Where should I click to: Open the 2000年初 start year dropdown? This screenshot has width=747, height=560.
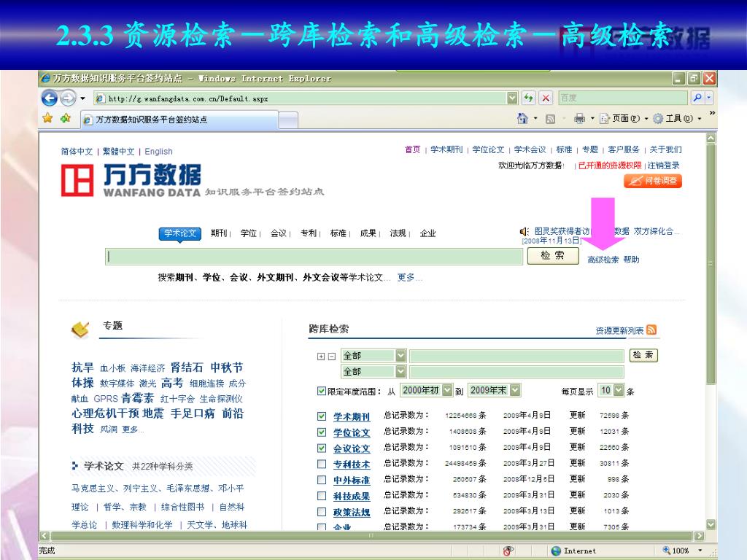[447, 390]
